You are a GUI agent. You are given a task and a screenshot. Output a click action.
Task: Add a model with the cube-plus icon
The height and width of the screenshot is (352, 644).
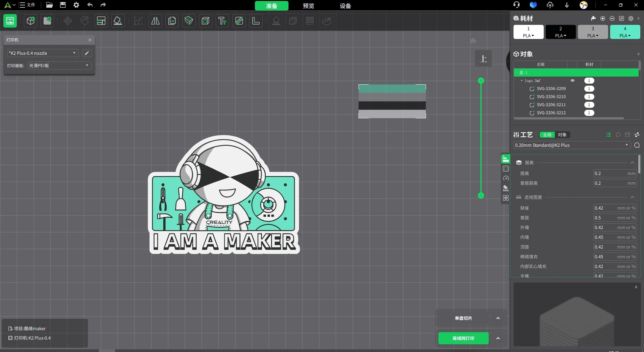(31, 21)
